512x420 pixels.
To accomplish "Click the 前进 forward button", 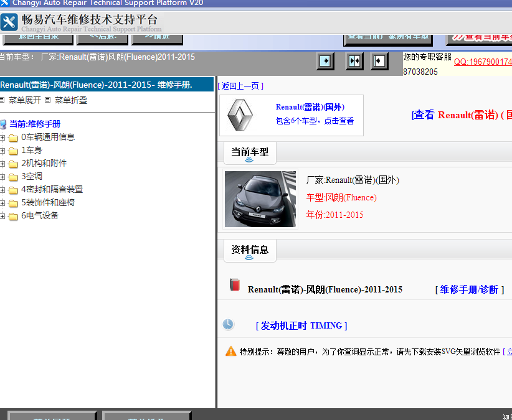I will pyautogui.click(x=157, y=39).
